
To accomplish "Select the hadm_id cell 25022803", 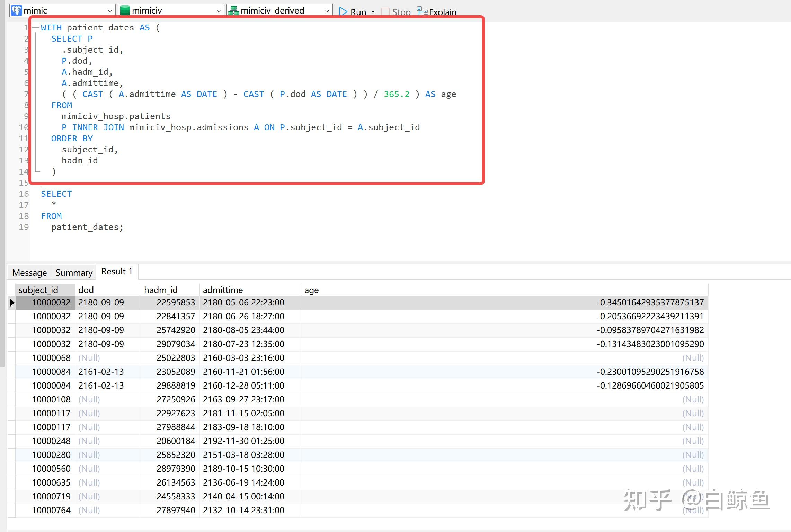I will point(176,358).
